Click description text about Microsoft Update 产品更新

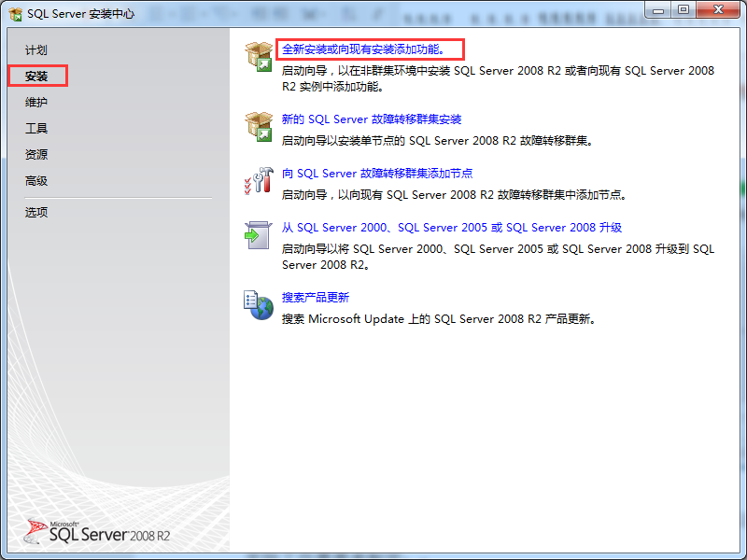(x=439, y=319)
